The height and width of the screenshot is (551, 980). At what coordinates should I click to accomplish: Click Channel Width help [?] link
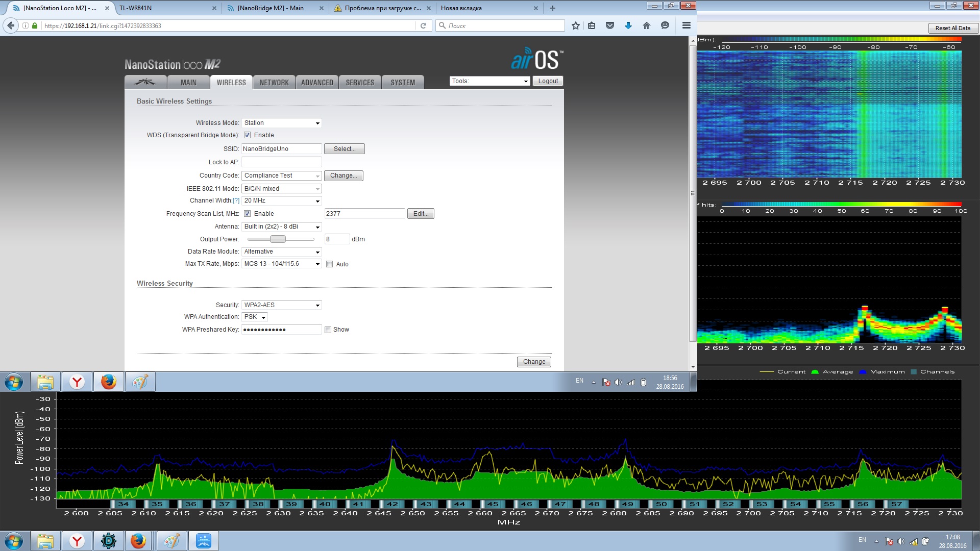tap(236, 201)
